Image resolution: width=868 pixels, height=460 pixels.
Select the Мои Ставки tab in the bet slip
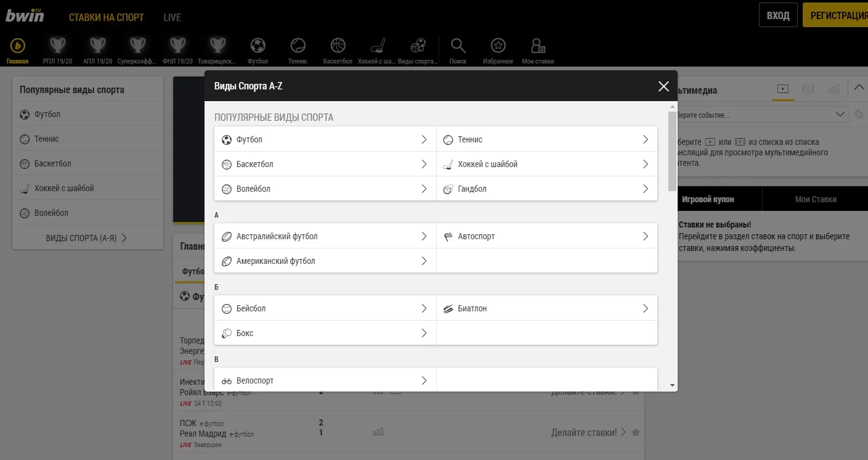pos(815,199)
